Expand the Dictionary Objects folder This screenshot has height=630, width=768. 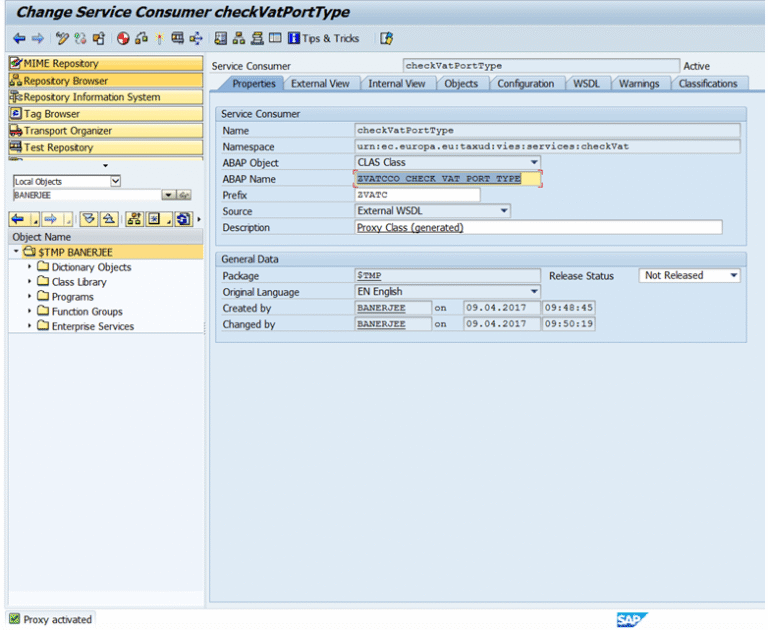(29, 268)
